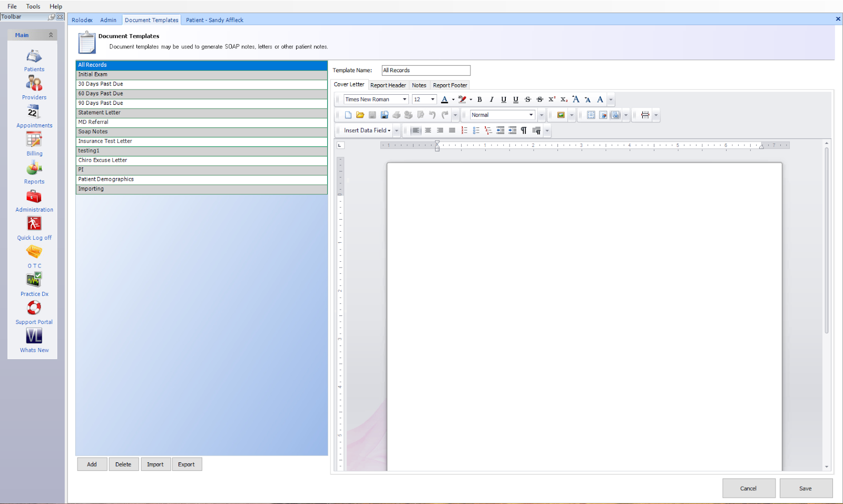Apply superscript formatting
Viewport: 843px width, 504px height.
[552, 100]
